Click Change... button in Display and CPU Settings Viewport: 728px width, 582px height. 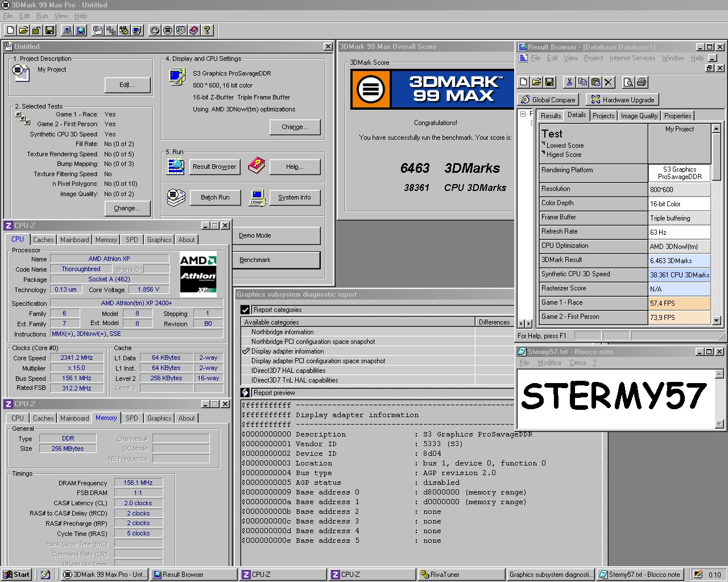pos(295,127)
